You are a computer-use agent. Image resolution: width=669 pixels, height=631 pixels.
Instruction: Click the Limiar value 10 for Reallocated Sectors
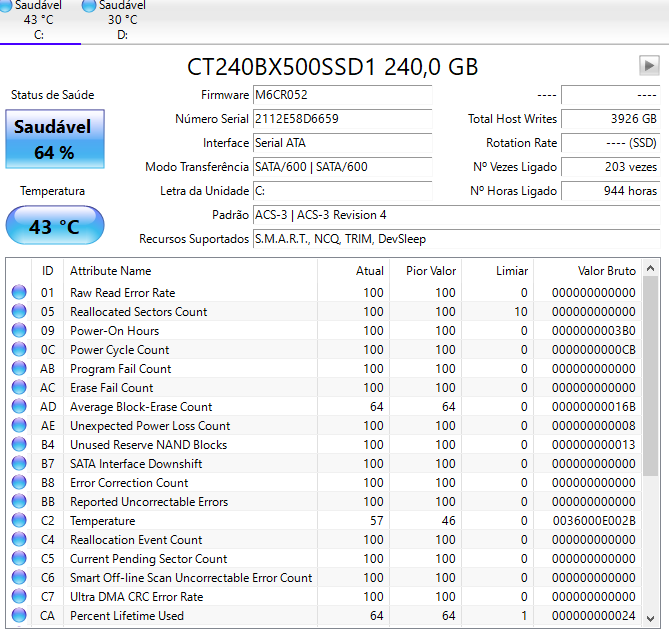521,312
